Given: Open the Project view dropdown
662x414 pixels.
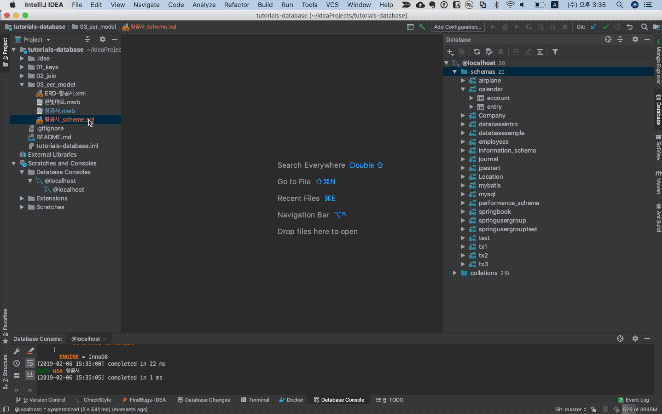Looking at the screenshot, I should pyautogui.click(x=33, y=39).
